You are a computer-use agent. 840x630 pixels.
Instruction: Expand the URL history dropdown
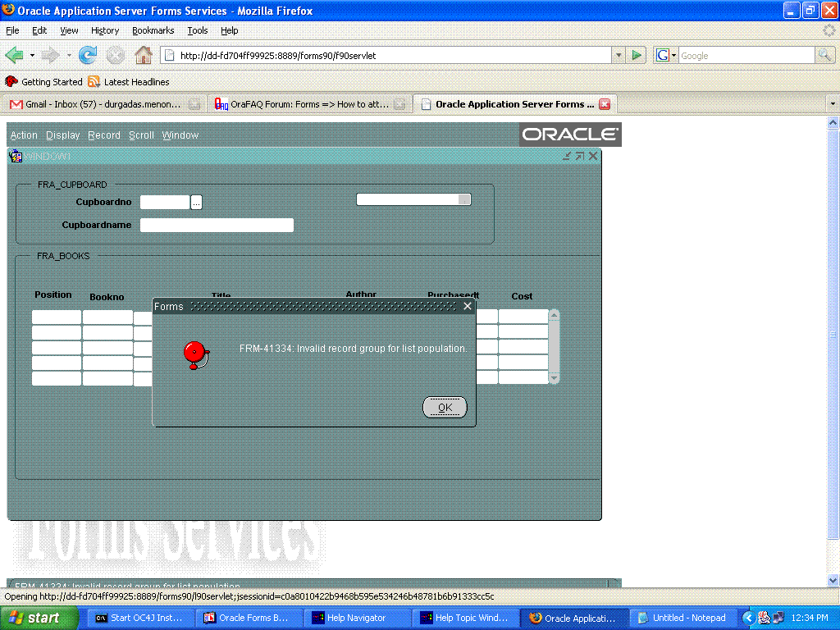619,55
